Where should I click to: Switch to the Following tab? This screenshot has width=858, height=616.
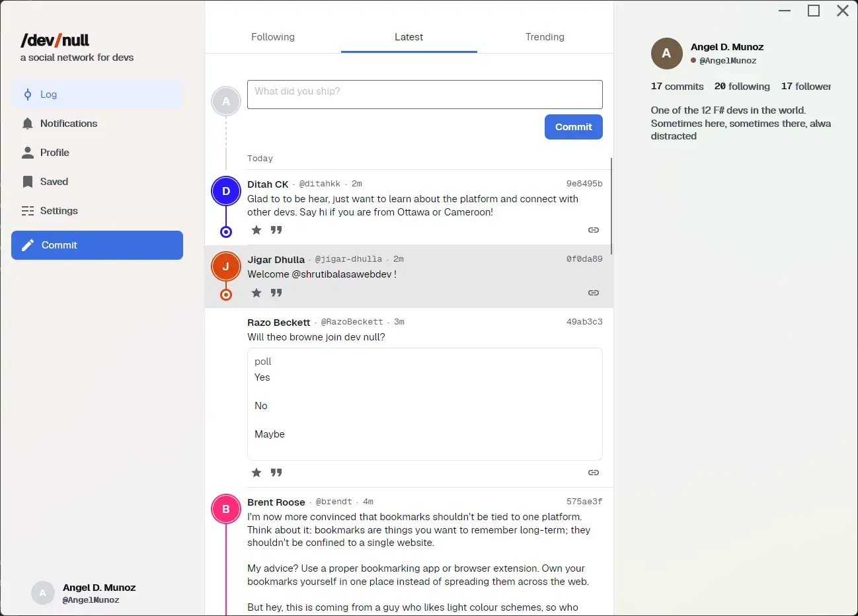(273, 37)
